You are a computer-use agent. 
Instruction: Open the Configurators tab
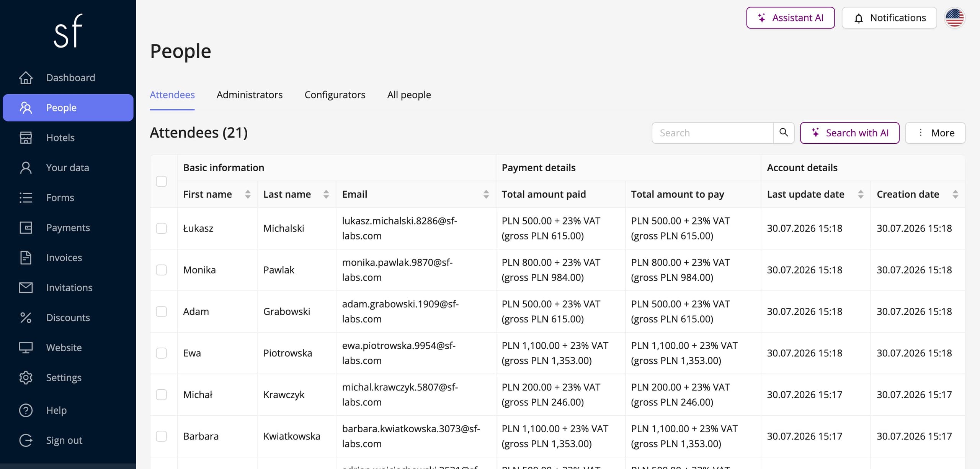[335, 95]
